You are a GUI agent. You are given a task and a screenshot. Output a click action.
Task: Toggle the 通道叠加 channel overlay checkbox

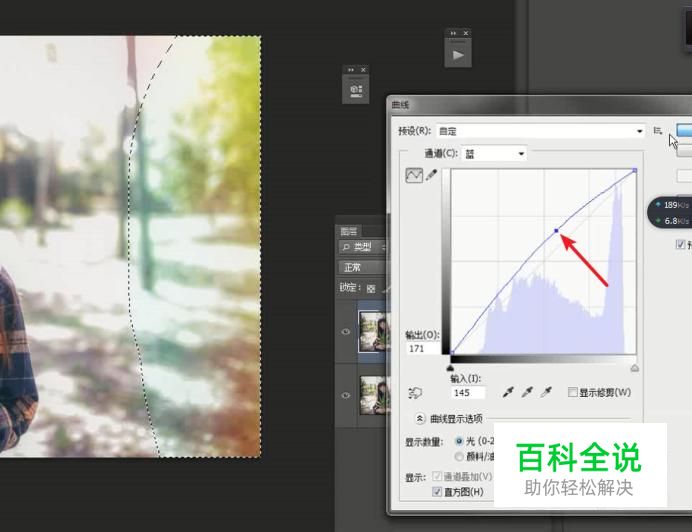coord(437,476)
